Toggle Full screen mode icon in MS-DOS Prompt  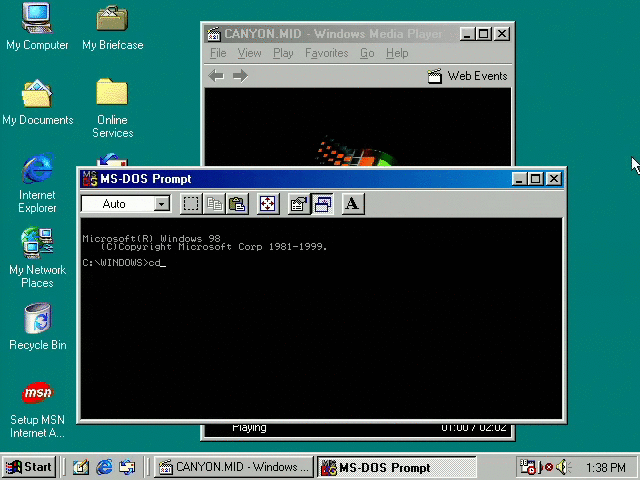268,204
